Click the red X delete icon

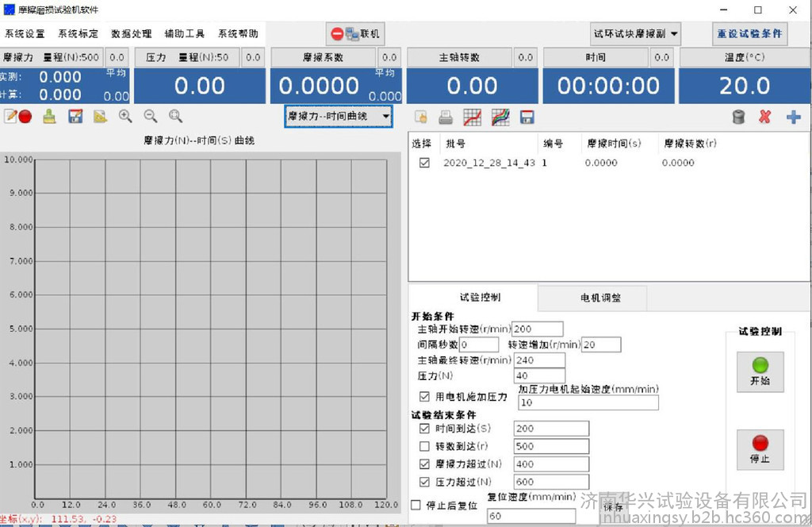coord(764,117)
